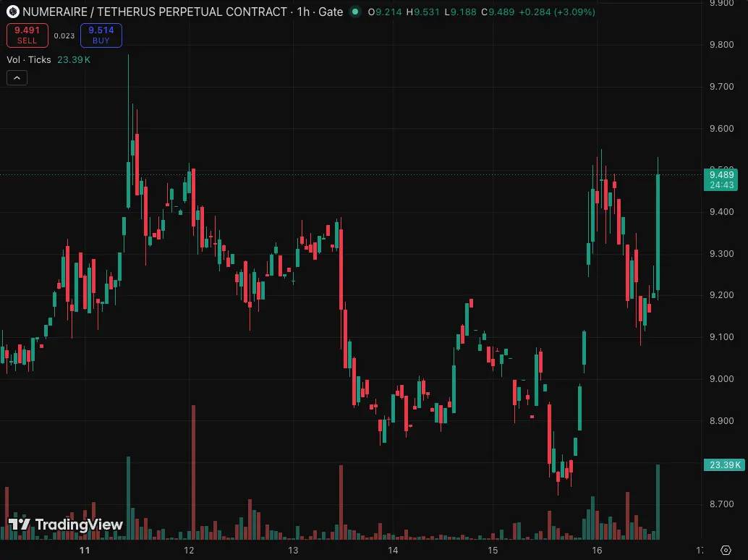
Task: Click the change +0.284 (+3.09%) in header
Action: [x=557, y=12]
